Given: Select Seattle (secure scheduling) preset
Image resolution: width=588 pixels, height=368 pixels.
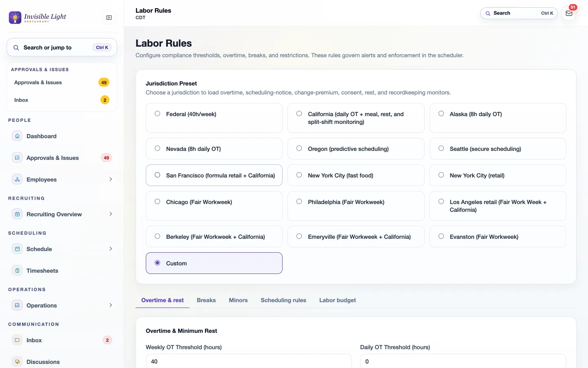Looking at the screenshot, I should coord(498,148).
